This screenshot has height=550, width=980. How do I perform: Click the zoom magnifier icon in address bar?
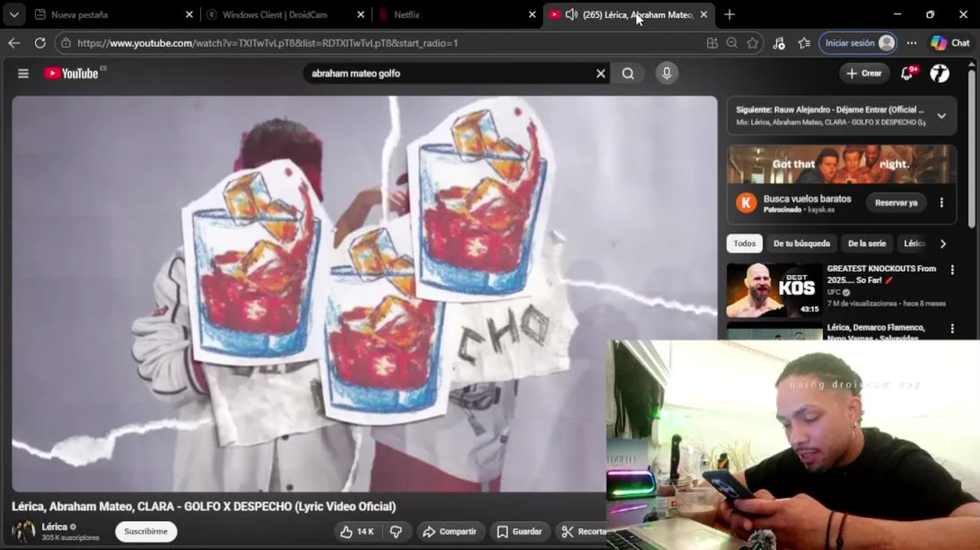pyautogui.click(x=732, y=43)
